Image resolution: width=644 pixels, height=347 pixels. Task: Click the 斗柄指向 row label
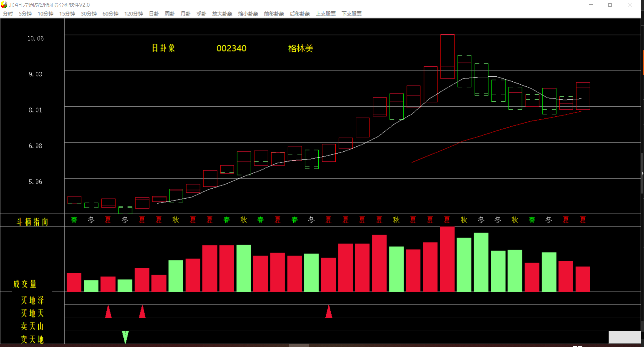click(32, 222)
